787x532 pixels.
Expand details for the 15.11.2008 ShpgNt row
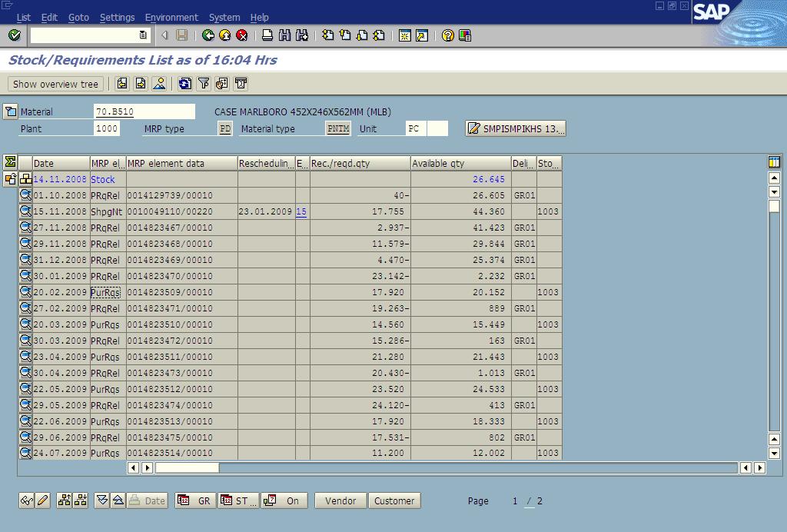pyautogui.click(x=25, y=211)
